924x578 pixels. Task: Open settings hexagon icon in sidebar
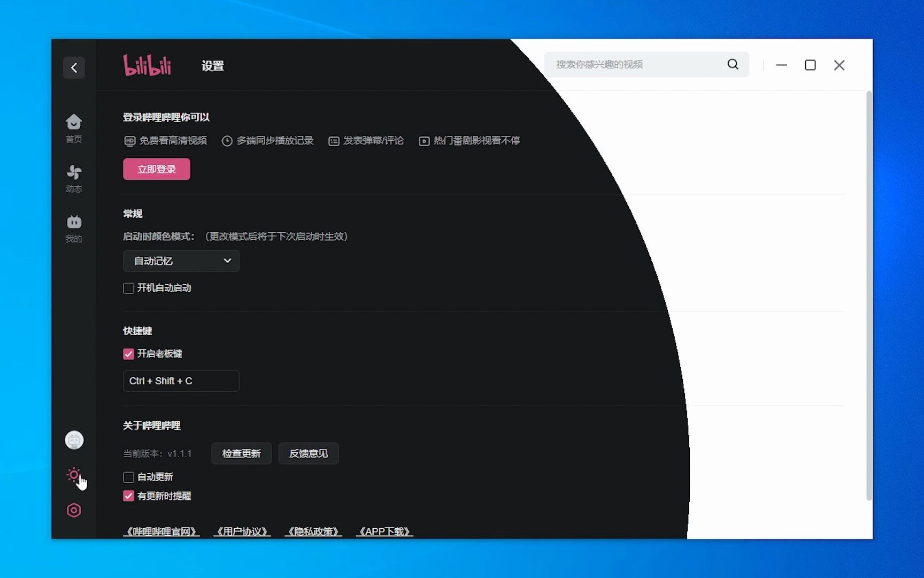(x=74, y=510)
